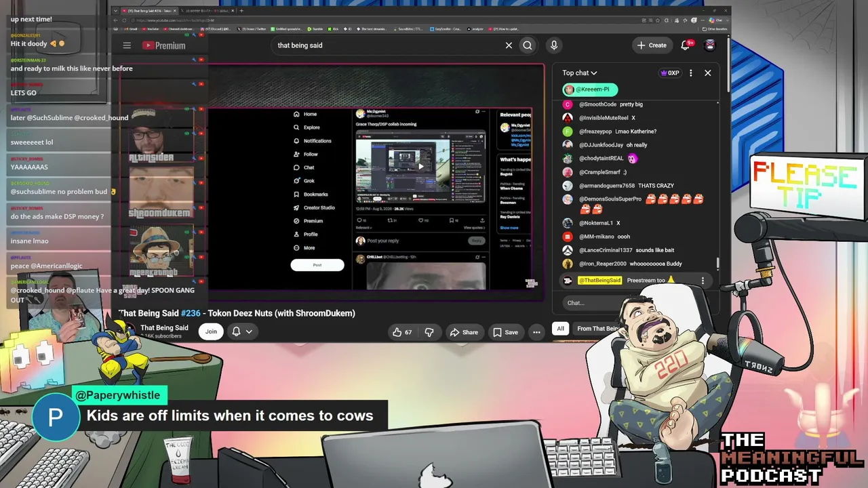Viewport: 868px width, 488px height.
Task: Bookmark the Ms_Ogynist tweet
Action: point(452,220)
